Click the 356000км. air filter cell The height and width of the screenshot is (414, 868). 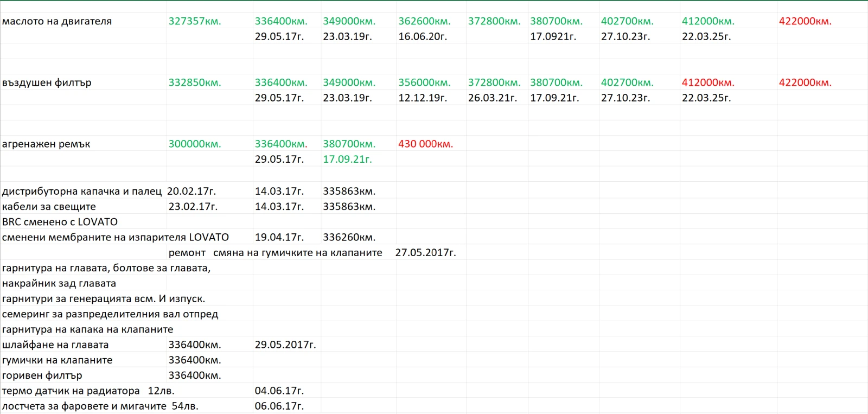tap(424, 82)
